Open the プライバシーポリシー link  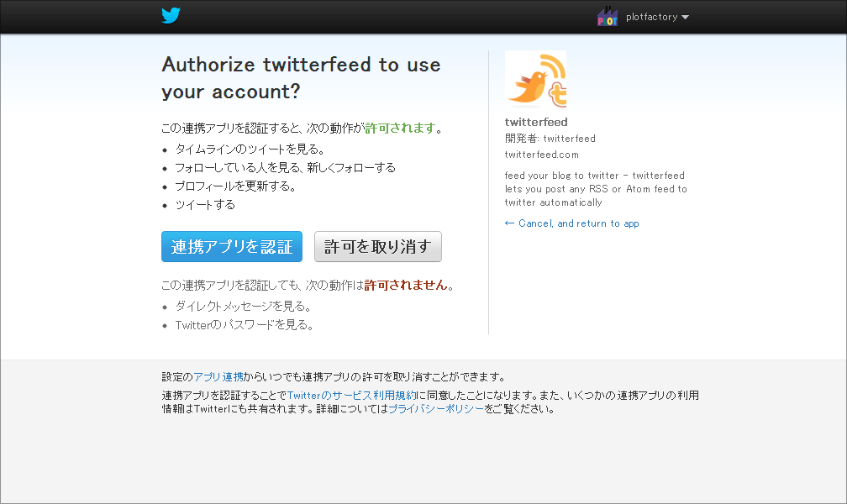click(436, 409)
